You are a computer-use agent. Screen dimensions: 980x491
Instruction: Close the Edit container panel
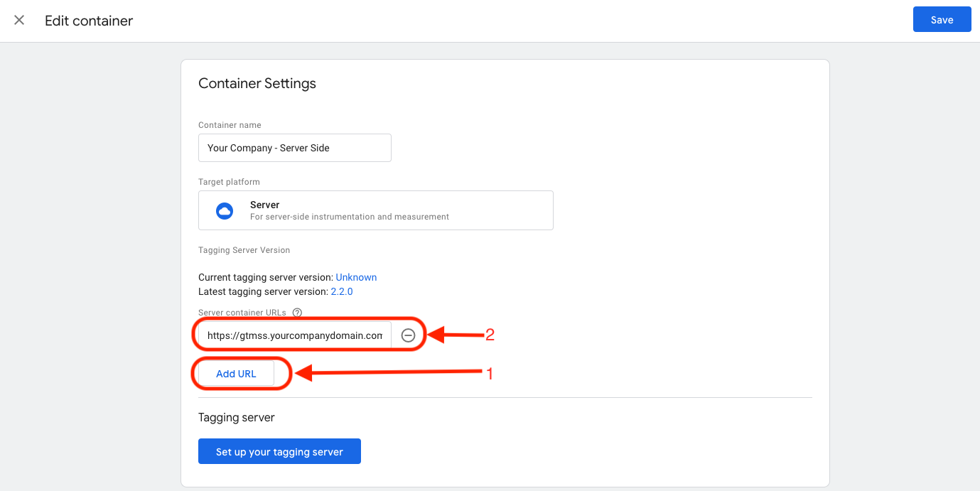tap(19, 21)
